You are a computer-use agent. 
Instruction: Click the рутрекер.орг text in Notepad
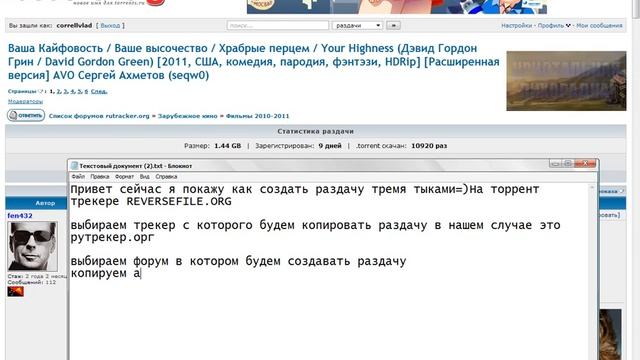pos(113,237)
